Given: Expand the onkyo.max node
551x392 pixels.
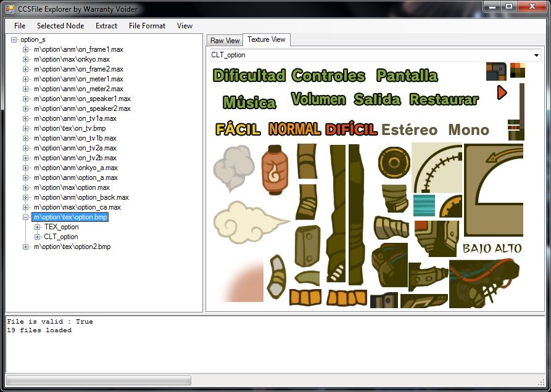Looking at the screenshot, I should [x=25, y=59].
